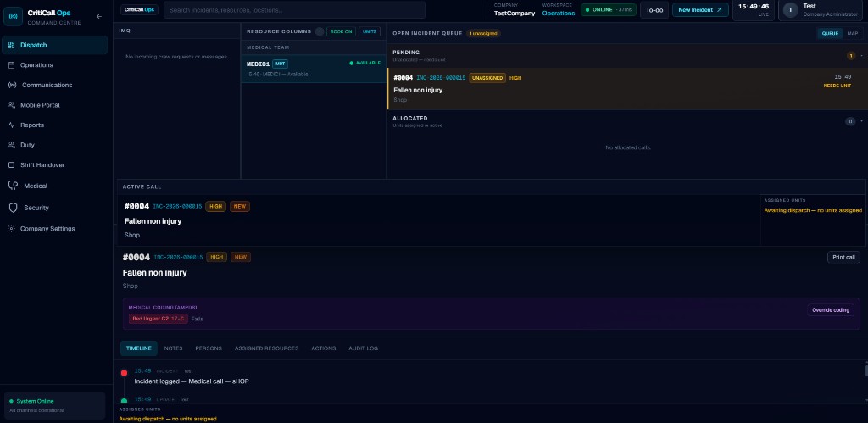This screenshot has width=868, height=423.
Task: Click Print call button
Action: coord(844,257)
